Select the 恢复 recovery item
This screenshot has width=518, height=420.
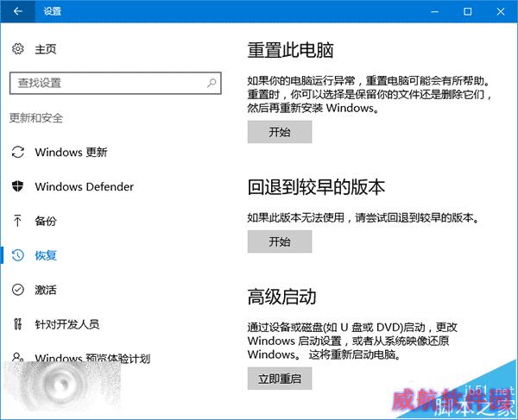(46, 255)
